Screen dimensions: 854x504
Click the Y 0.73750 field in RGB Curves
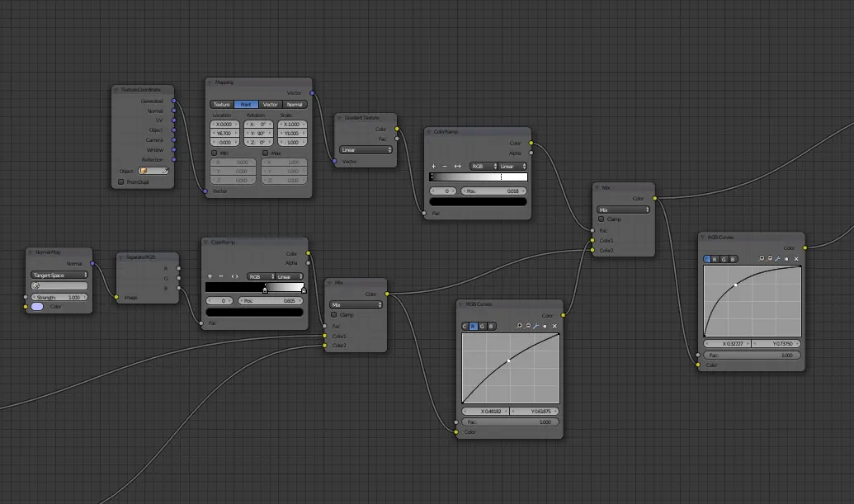pyautogui.click(x=776, y=343)
